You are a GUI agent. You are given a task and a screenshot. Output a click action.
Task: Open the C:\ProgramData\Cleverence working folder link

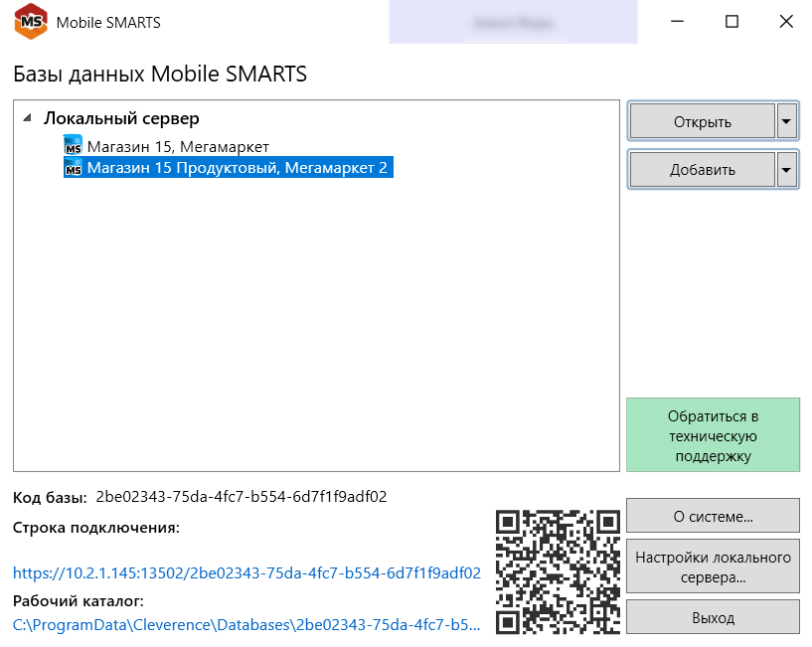(x=246, y=625)
